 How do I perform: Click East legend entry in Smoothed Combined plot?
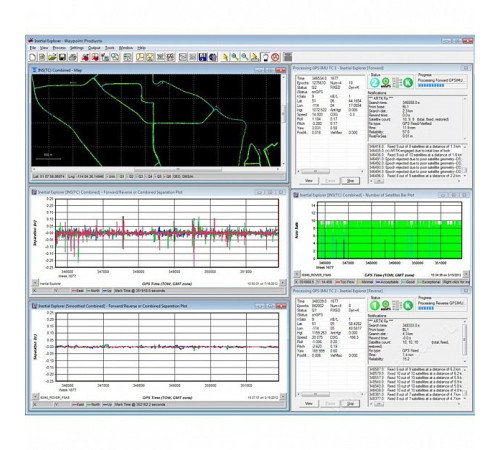click(x=78, y=404)
